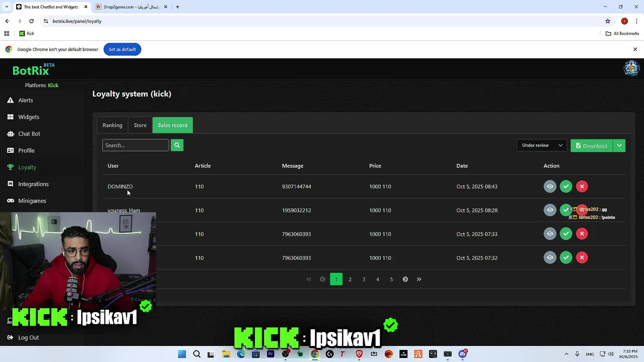This screenshot has width=644, height=362.
Task: Click the BotRix logo
Action: (x=33, y=70)
